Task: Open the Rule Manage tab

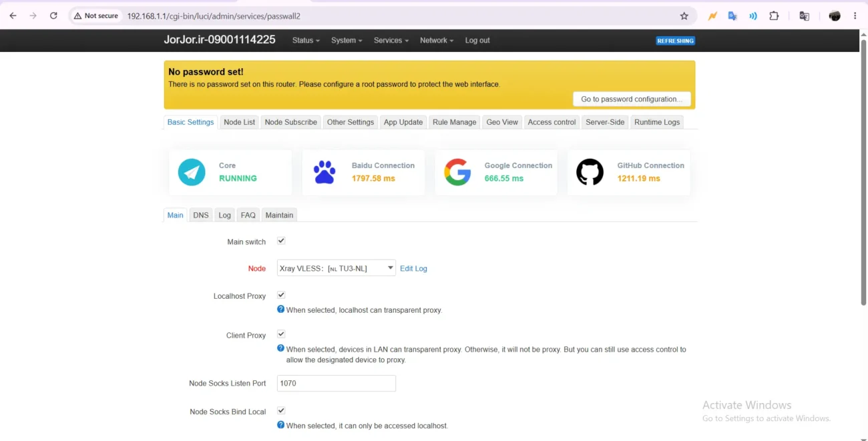Action: (455, 122)
